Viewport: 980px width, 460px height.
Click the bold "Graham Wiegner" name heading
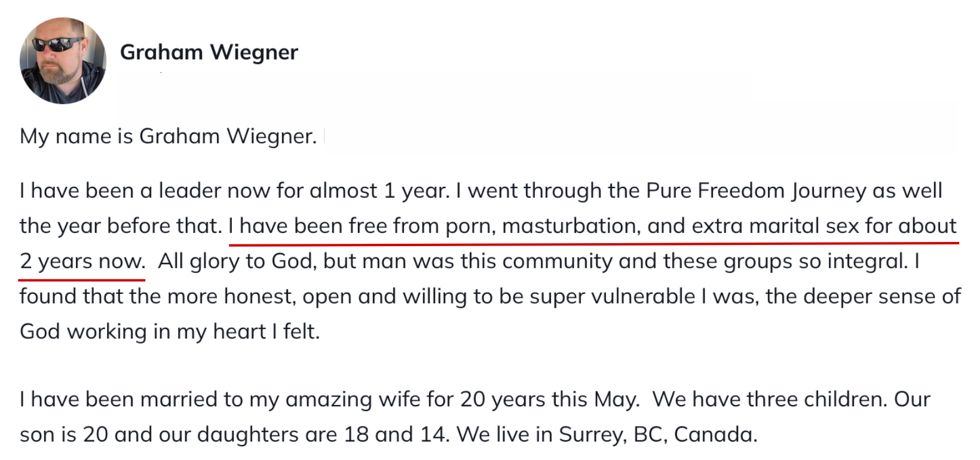pyautogui.click(x=209, y=53)
